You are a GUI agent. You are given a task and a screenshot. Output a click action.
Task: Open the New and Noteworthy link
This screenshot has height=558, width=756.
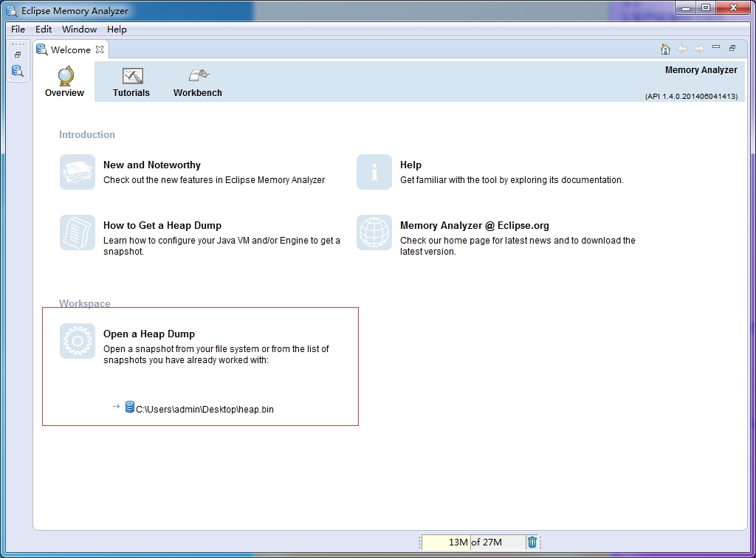(x=152, y=165)
